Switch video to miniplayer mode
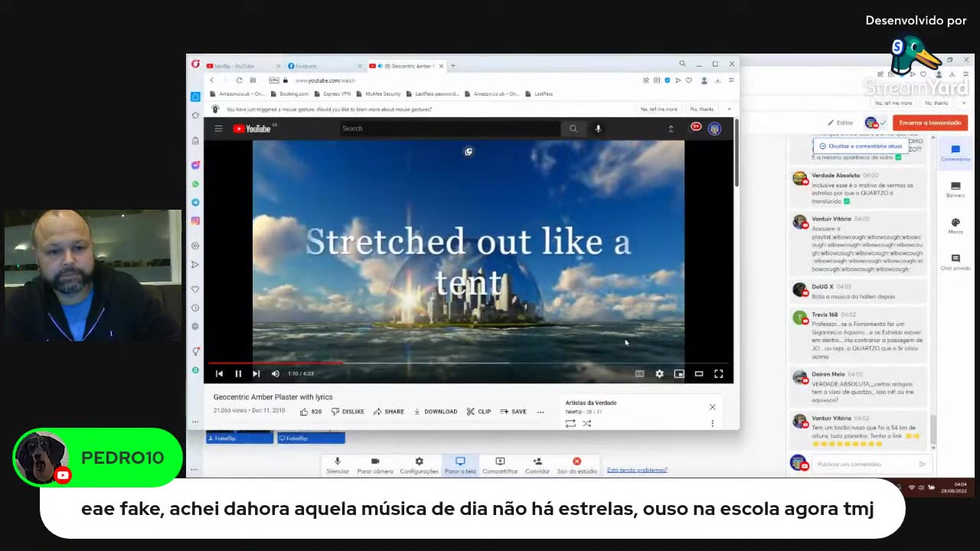The width and height of the screenshot is (980, 551). click(x=679, y=373)
